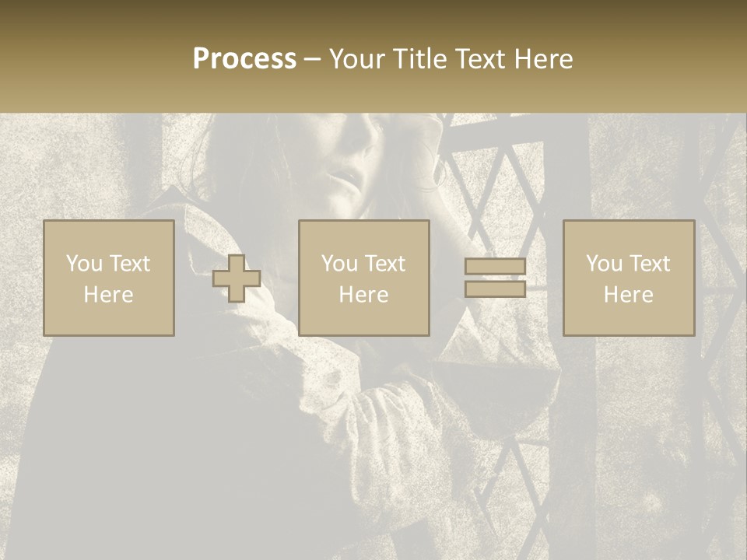
Task: Select the lower bar of equals sign
Action: [495, 289]
